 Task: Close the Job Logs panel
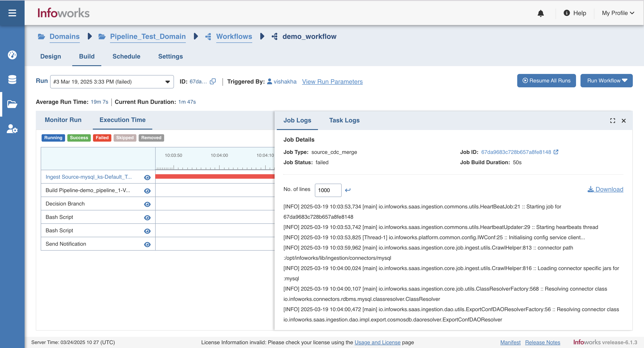click(x=624, y=121)
